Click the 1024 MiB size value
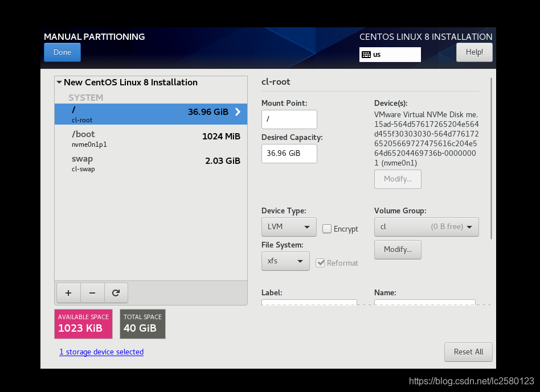The height and width of the screenshot is (392, 540). (x=221, y=137)
